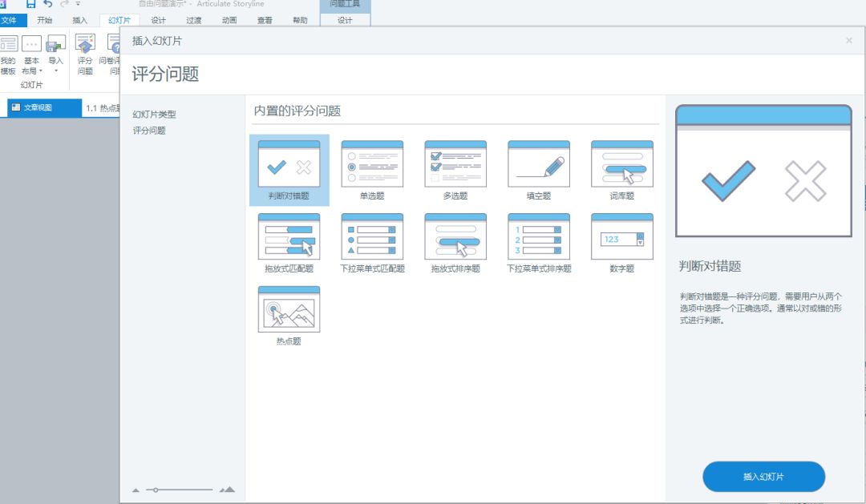Pick the 填空题 question type
Image resolution: width=866 pixels, height=504 pixels.
click(539, 170)
